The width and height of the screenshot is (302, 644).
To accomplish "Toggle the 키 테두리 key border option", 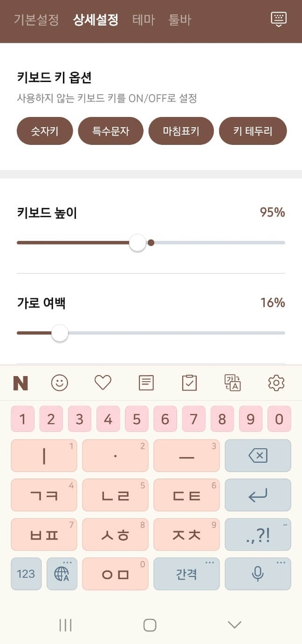I will coord(253,131).
